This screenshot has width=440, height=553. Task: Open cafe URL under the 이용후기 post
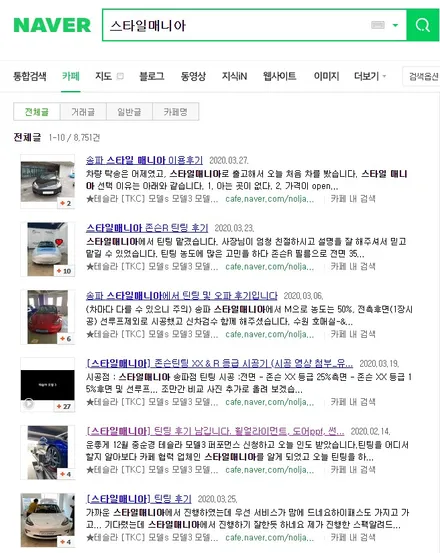pos(270,199)
